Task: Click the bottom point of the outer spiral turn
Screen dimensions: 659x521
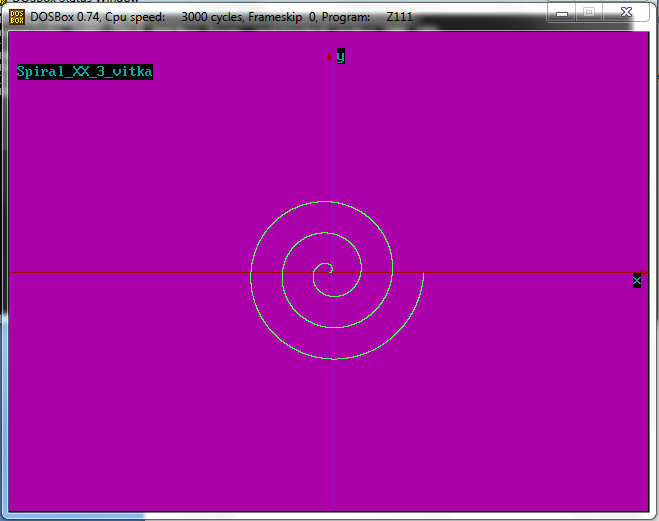Action: coord(334,359)
